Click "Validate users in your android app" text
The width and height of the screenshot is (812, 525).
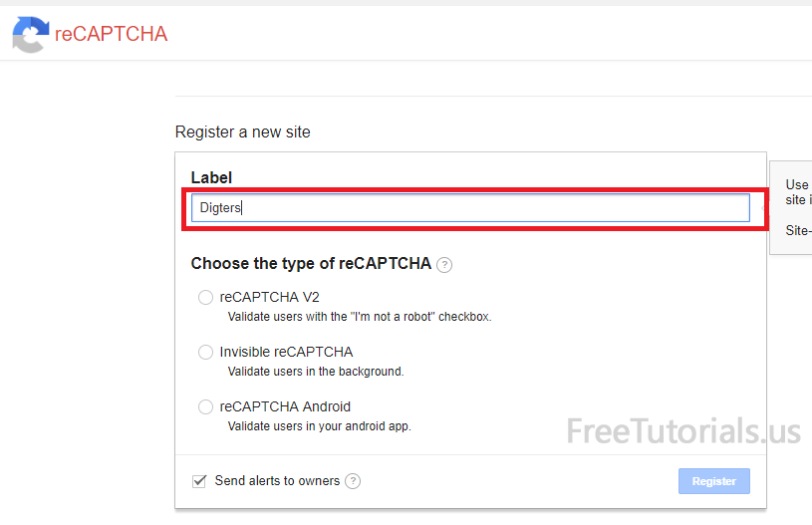click(320, 426)
